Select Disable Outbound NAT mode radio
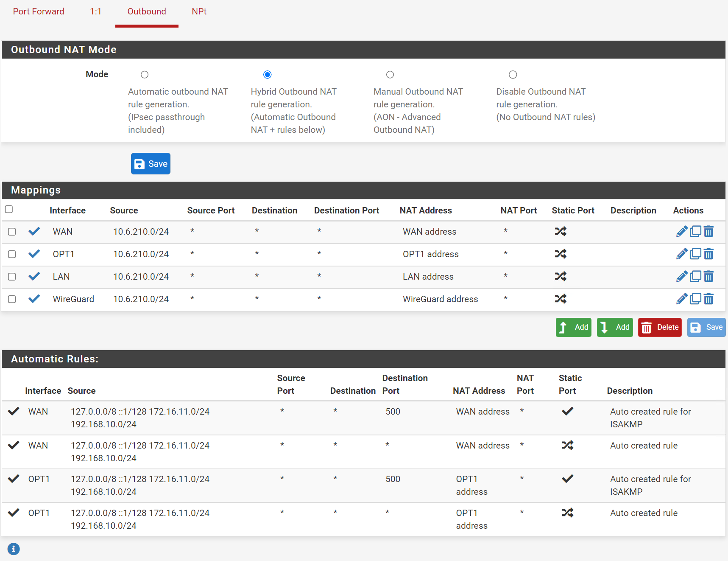Screen dimensions: 728x561 point(513,75)
